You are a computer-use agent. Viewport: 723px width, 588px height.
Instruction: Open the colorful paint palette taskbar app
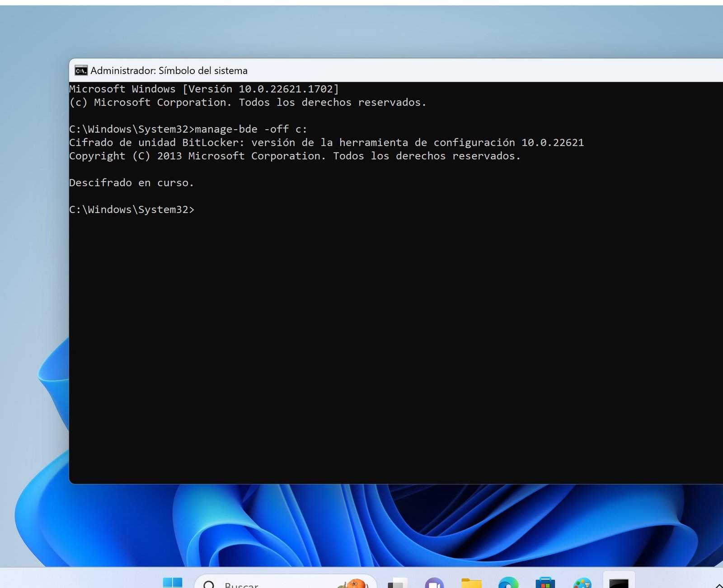pos(582,583)
